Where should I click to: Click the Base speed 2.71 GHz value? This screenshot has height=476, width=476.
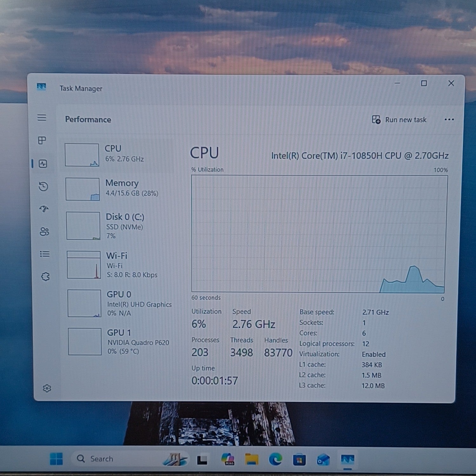(x=375, y=312)
